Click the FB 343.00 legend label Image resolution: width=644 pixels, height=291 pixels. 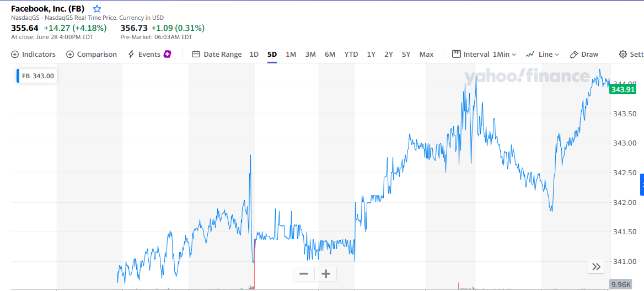tap(37, 76)
